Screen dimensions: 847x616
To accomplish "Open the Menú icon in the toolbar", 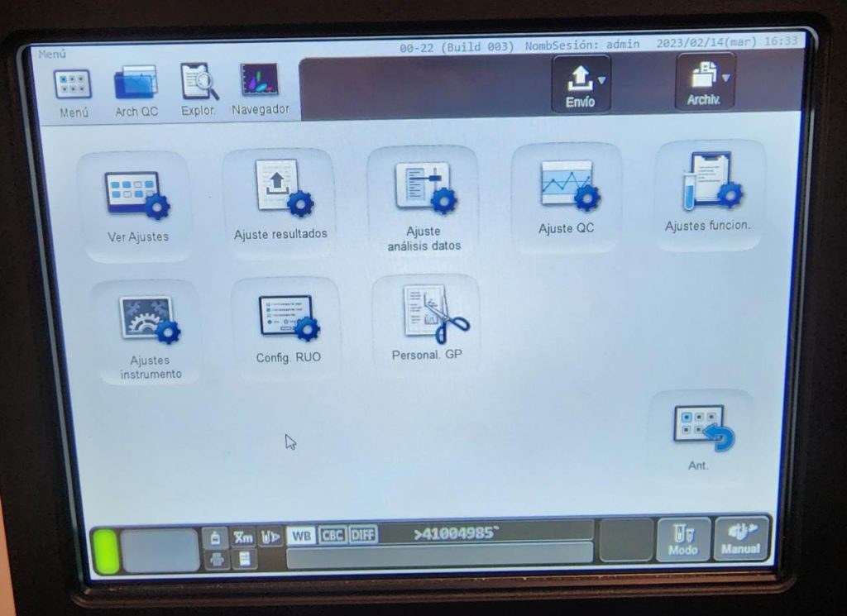I will coord(73,93).
